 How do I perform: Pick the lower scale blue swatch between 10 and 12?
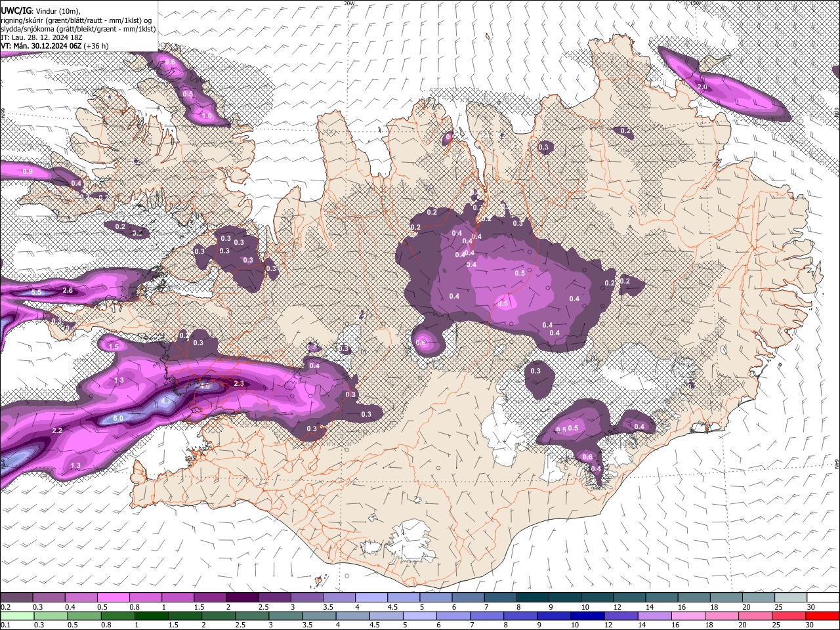tap(587, 616)
